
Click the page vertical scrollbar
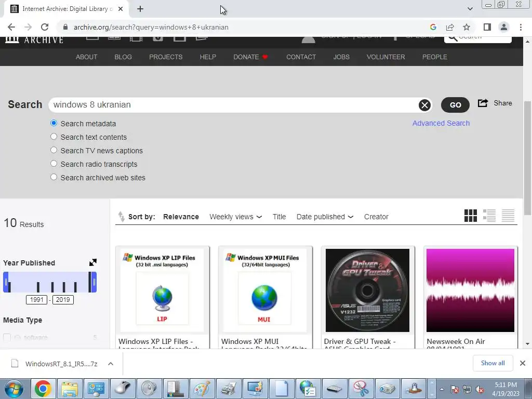click(527, 158)
